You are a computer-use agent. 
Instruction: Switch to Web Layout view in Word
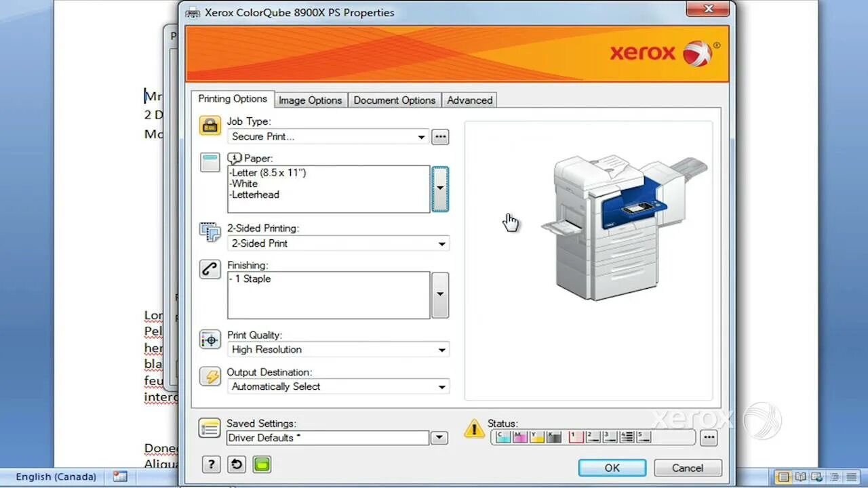point(817,477)
